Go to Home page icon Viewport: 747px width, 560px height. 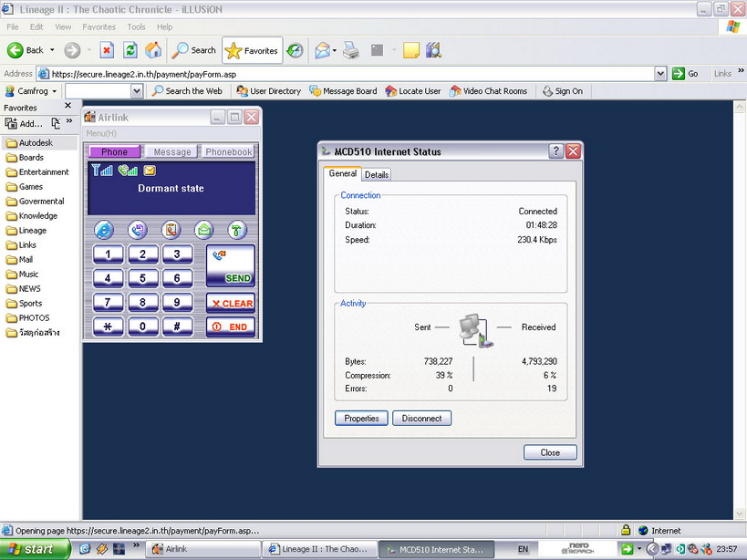153,50
